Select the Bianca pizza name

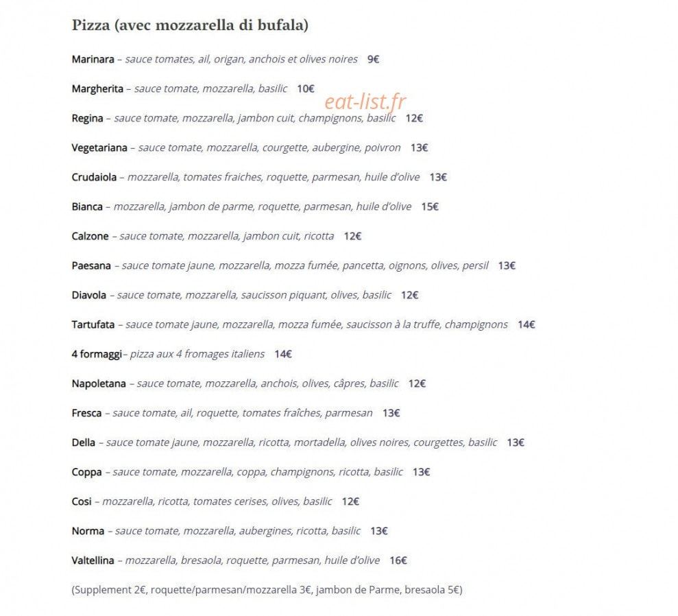[87, 206]
